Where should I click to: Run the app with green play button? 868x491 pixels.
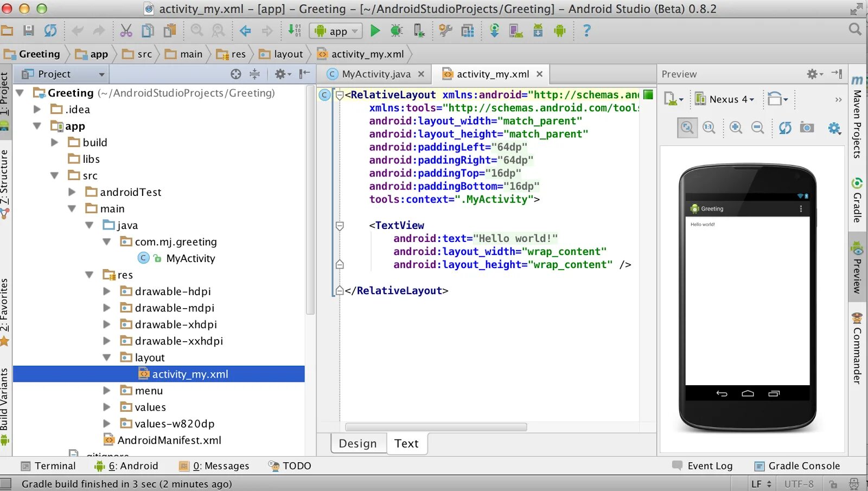[375, 30]
